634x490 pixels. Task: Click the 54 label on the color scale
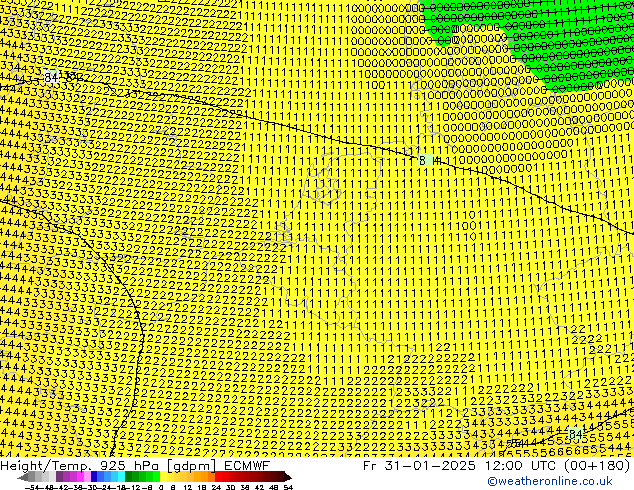[288, 487]
